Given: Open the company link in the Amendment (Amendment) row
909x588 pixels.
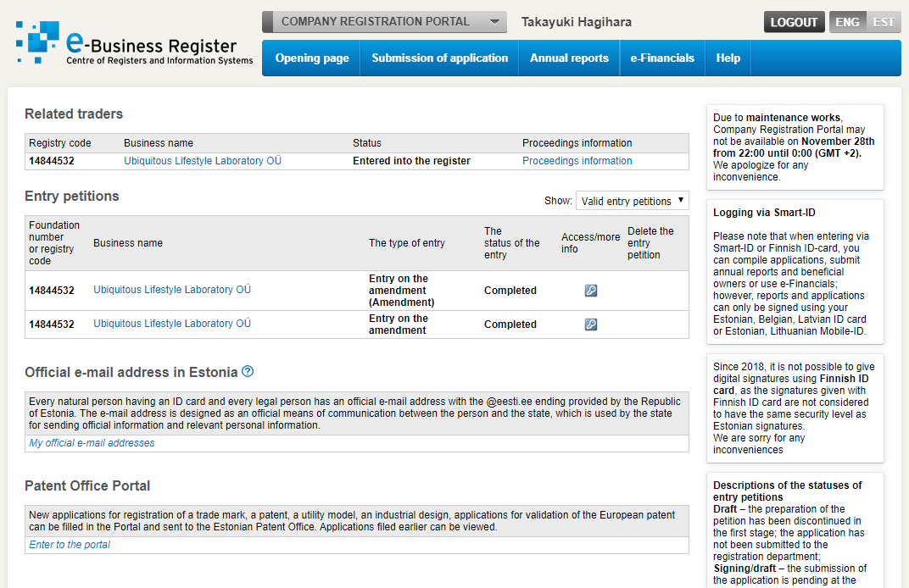Looking at the screenshot, I should 172,289.
